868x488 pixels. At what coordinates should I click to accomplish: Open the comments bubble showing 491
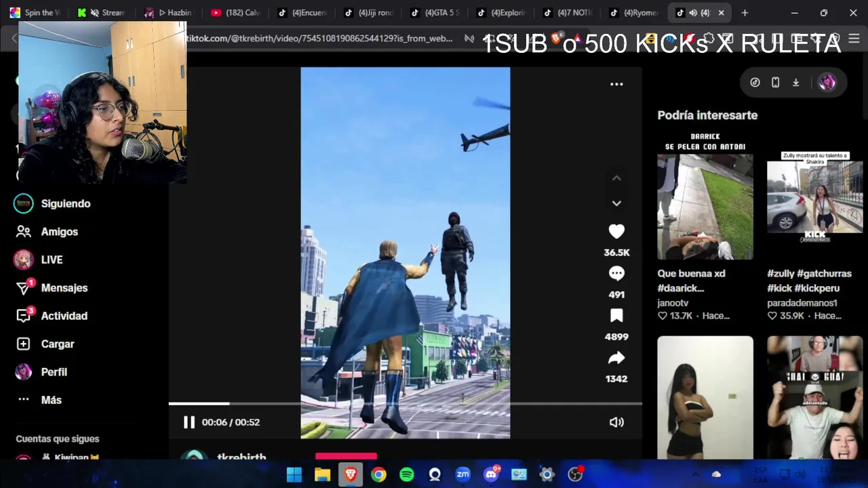[x=616, y=274]
